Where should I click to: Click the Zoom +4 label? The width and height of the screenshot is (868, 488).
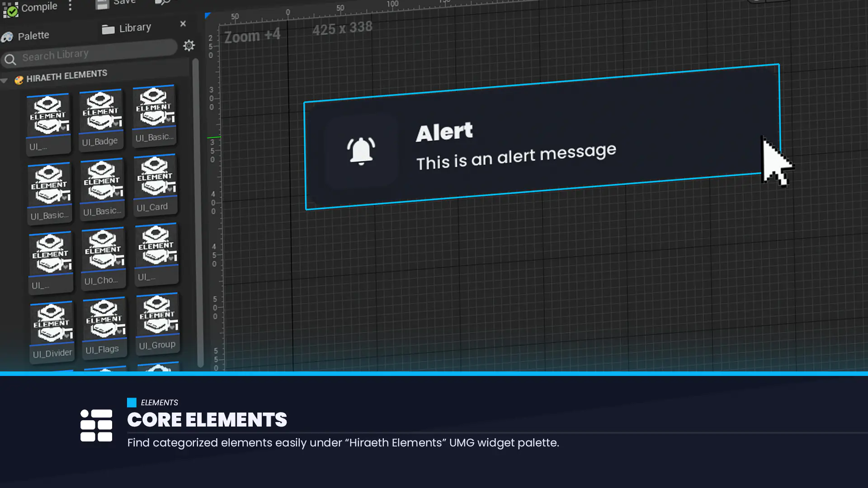coord(252,36)
